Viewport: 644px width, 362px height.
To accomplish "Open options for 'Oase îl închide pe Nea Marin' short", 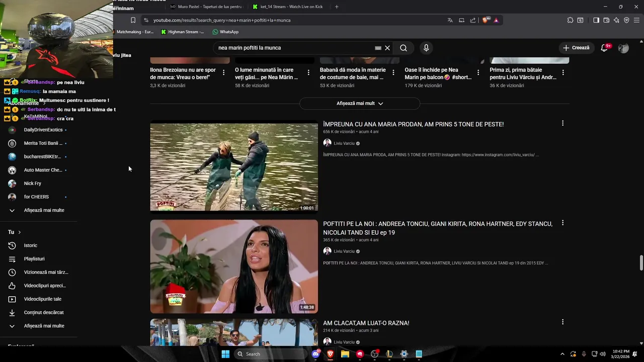I will pos(478,73).
